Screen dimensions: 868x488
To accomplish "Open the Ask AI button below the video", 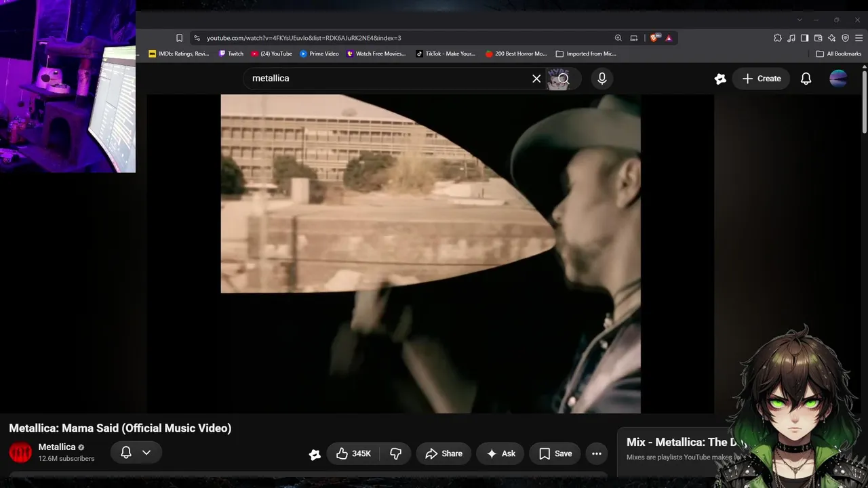I will pyautogui.click(x=500, y=453).
